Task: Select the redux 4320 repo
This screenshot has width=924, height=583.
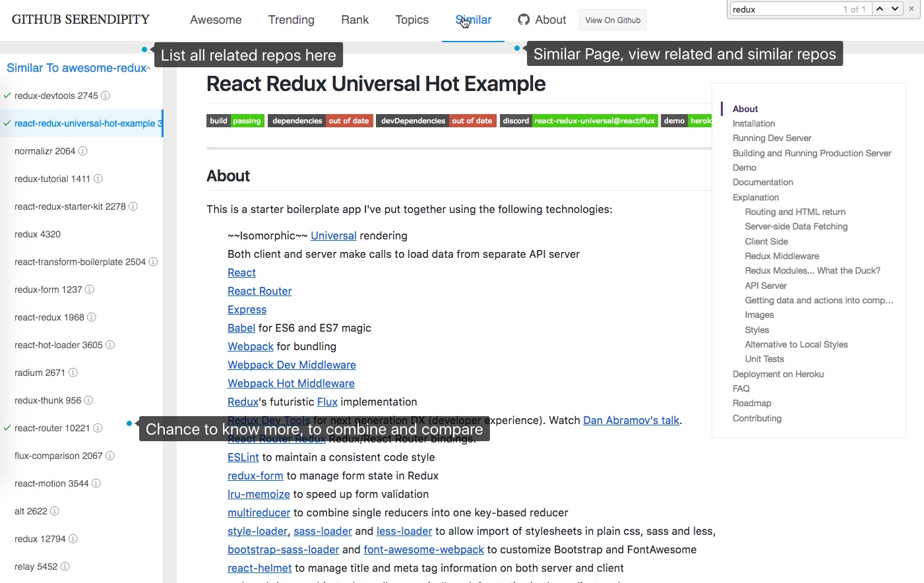Action: 38,234
